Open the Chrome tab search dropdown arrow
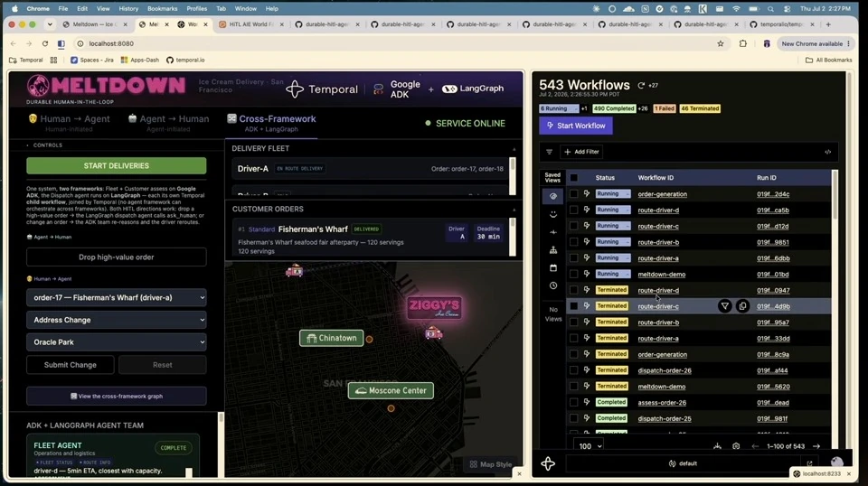Image resolution: width=868 pixels, height=486 pixels. [50, 24]
